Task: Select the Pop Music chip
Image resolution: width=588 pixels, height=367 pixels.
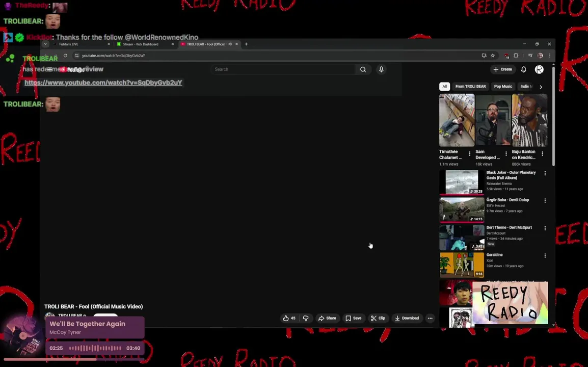Action: (503, 86)
